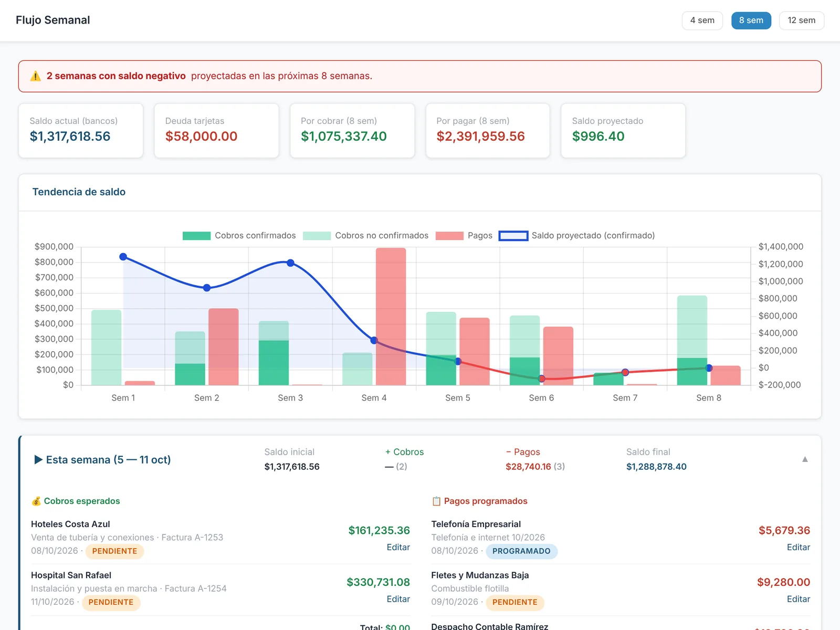
Task: Click PENDIENTE badge for Fletes y Mudanzas
Action: click(x=514, y=602)
